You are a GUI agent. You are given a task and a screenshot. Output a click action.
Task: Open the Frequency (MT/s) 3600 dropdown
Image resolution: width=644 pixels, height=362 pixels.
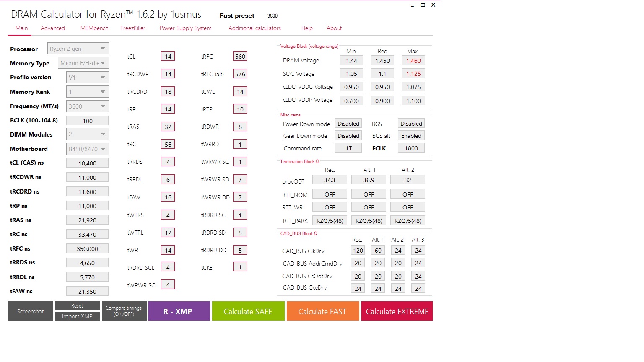pos(88,106)
